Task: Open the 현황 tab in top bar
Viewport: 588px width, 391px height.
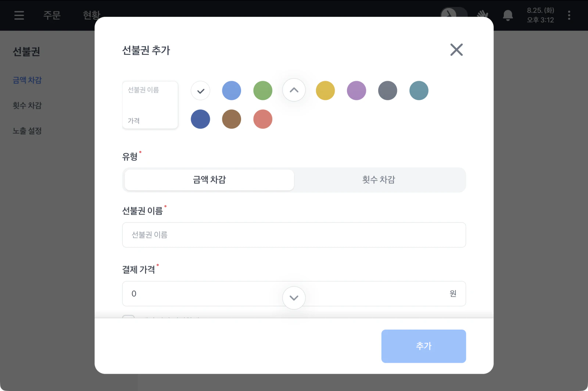Action: [92, 15]
